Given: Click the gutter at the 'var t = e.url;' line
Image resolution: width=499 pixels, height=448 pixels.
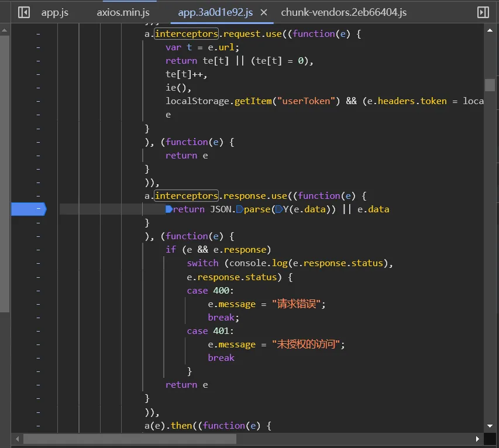Looking at the screenshot, I should tap(38, 47).
